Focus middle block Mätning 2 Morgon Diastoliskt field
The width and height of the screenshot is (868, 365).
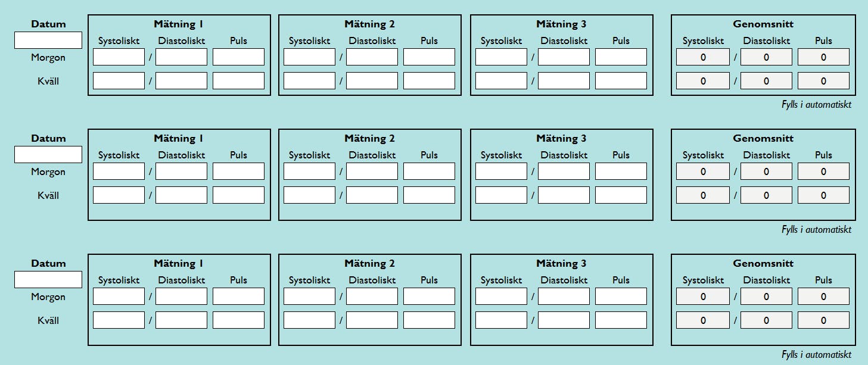tap(372, 171)
